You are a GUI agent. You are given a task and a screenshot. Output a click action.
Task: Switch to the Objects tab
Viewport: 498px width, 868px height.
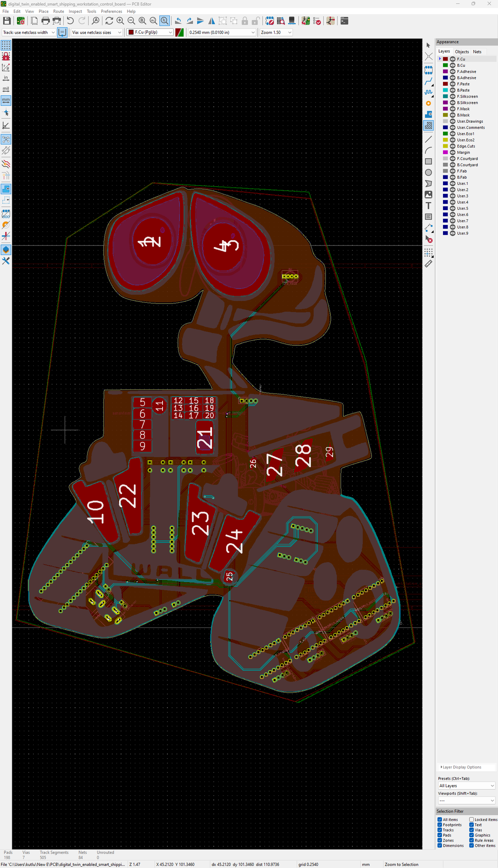click(x=462, y=52)
